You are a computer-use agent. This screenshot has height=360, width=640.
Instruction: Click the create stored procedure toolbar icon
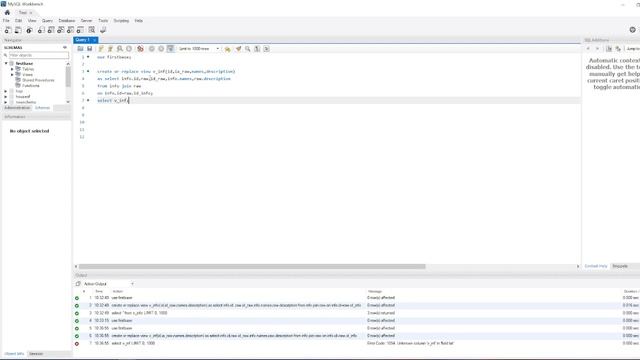[71, 30]
